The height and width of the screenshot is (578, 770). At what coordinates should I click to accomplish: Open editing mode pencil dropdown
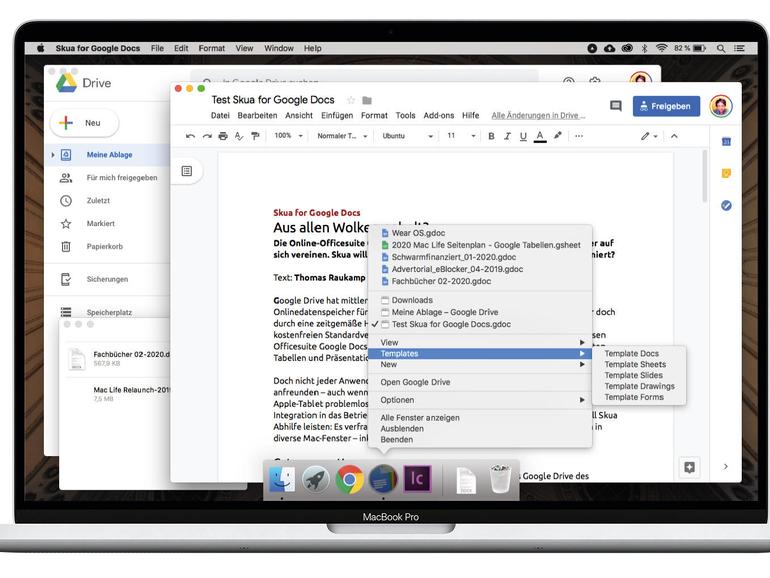point(649,136)
